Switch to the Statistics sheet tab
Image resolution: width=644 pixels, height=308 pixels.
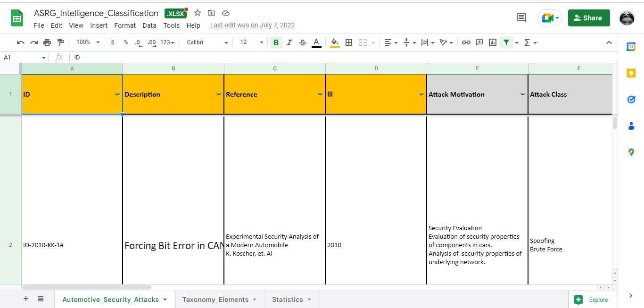click(x=291, y=300)
